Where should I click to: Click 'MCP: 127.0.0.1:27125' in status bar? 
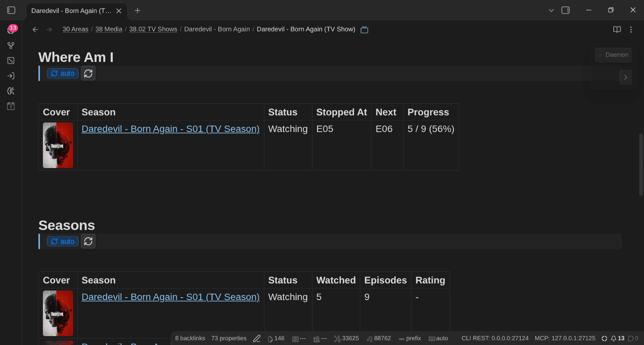(565, 339)
